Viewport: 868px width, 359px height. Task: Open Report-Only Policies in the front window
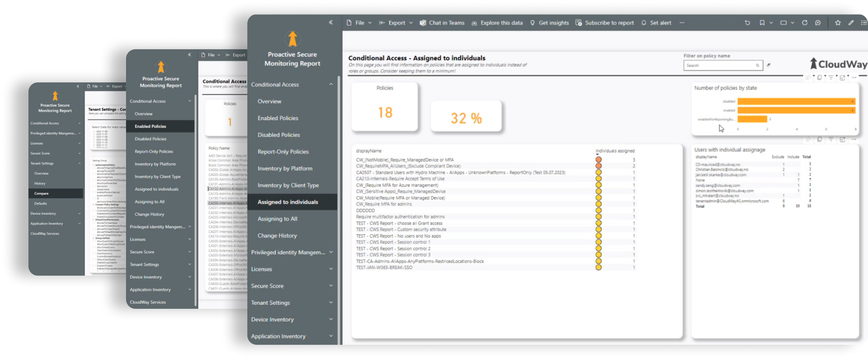[x=283, y=152]
